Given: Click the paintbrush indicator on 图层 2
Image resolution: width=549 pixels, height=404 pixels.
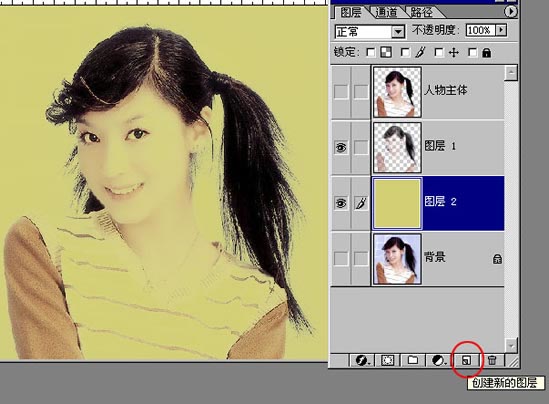Looking at the screenshot, I should coord(361,203).
